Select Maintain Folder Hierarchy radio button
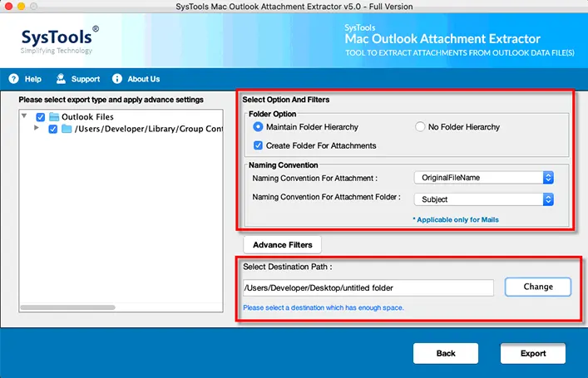Image resolution: width=588 pixels, height=378 pixels. coord(258,127)
